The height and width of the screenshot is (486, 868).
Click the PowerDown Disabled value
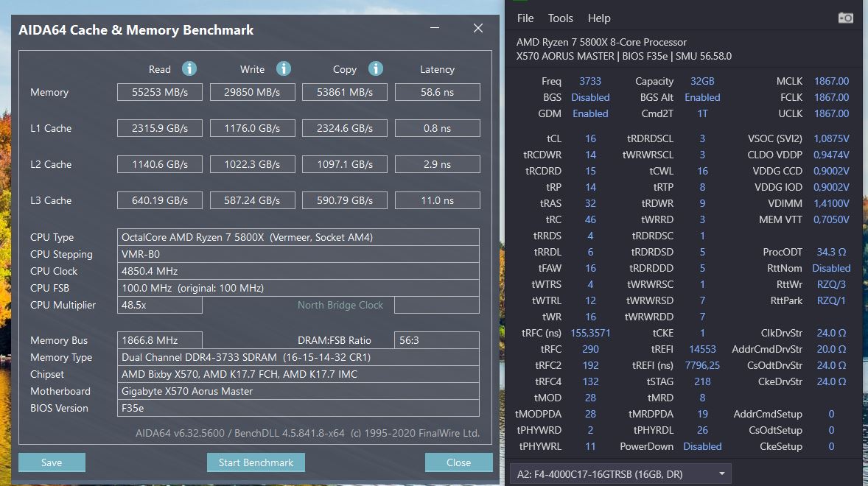point(702,446)
